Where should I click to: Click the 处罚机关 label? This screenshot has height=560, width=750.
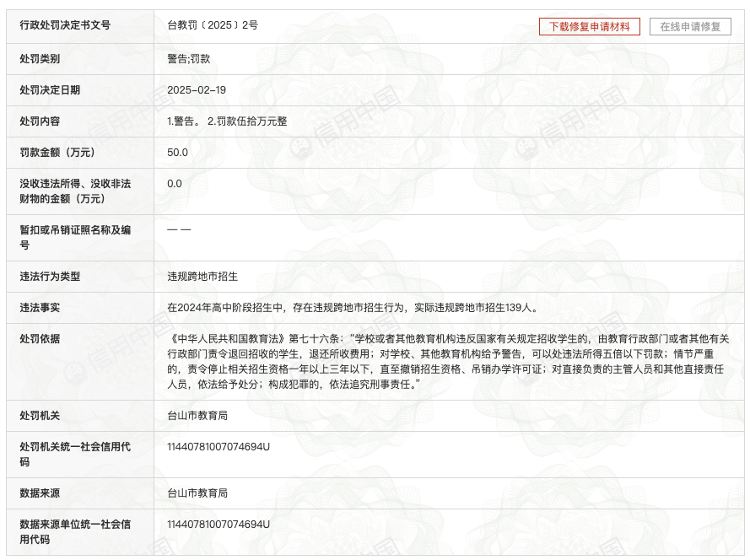pos(40,416)
